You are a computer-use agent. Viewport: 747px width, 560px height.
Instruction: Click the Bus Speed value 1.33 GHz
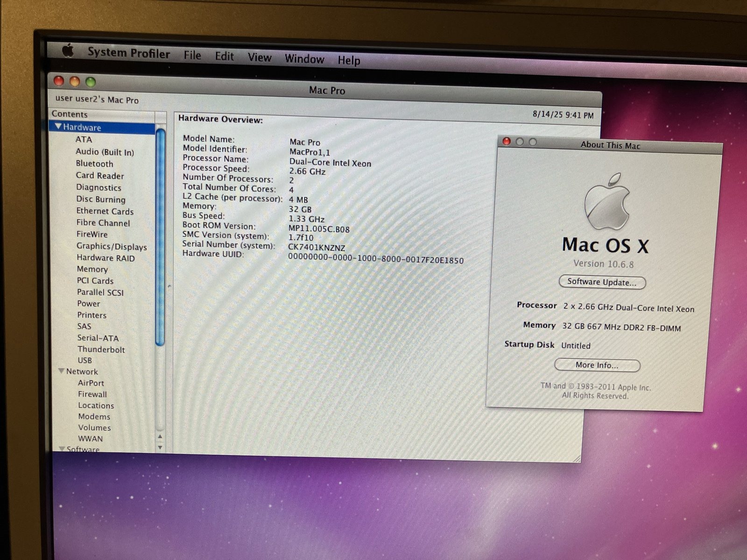point(306,219)
